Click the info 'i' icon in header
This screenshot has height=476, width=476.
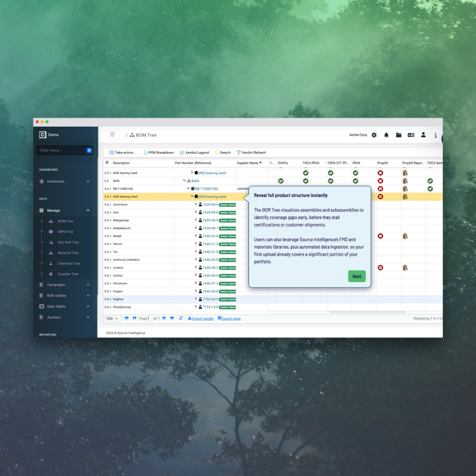[436, 135]
